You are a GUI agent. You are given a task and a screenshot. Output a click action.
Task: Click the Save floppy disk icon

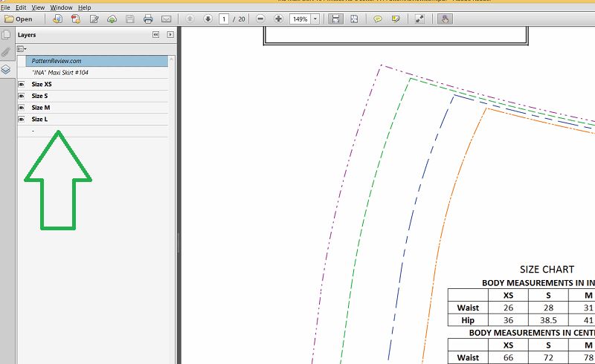[130, 19]
